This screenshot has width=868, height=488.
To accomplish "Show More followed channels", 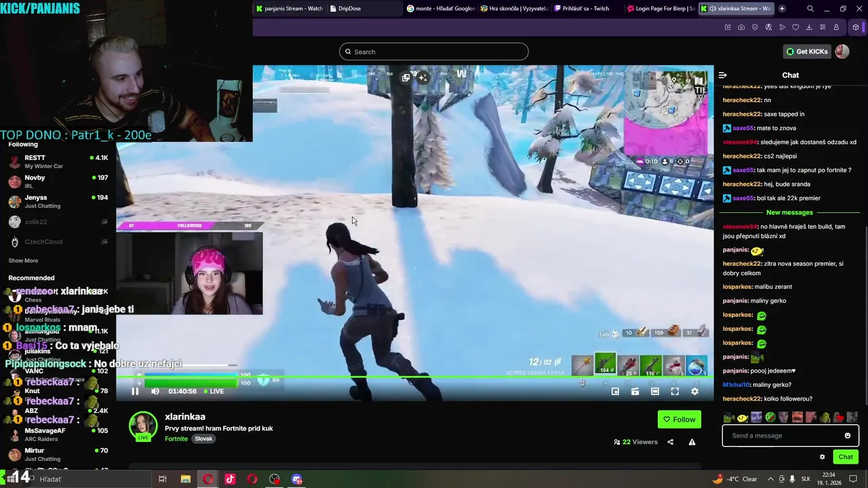I will point(23,260).
